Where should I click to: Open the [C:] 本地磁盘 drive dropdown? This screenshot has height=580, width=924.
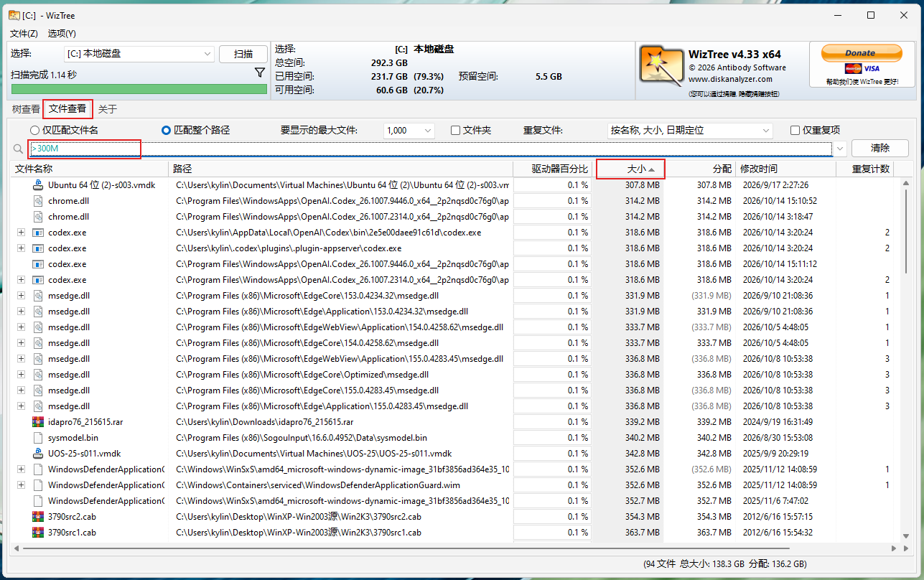coord(139,54)
